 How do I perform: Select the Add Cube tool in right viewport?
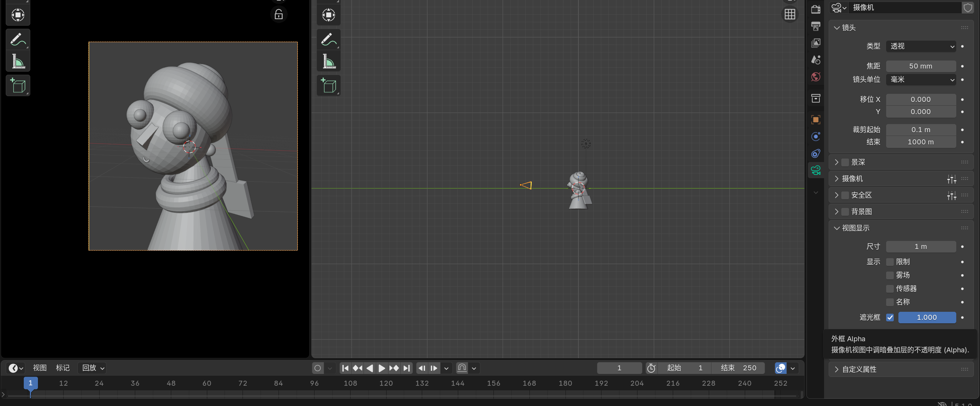pos(328,85)
